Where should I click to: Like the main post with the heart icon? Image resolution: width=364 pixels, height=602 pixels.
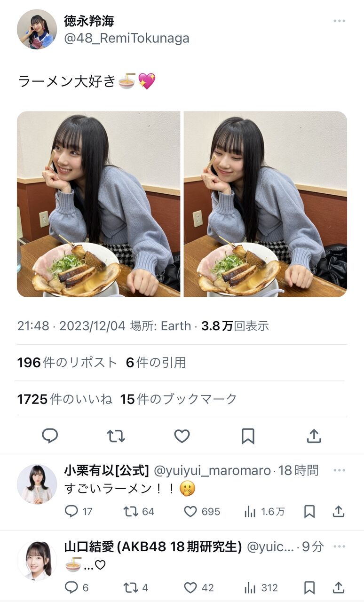[x=182, y=436]
